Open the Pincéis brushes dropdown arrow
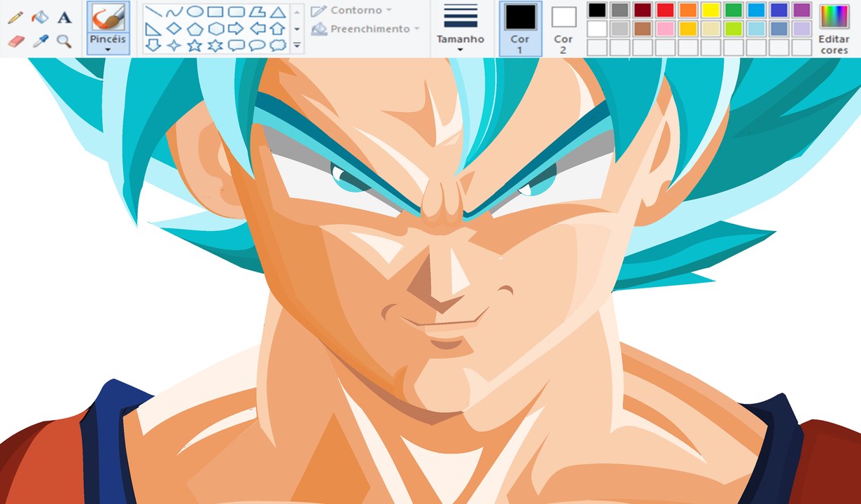861x504 pixels. [108, 50]
